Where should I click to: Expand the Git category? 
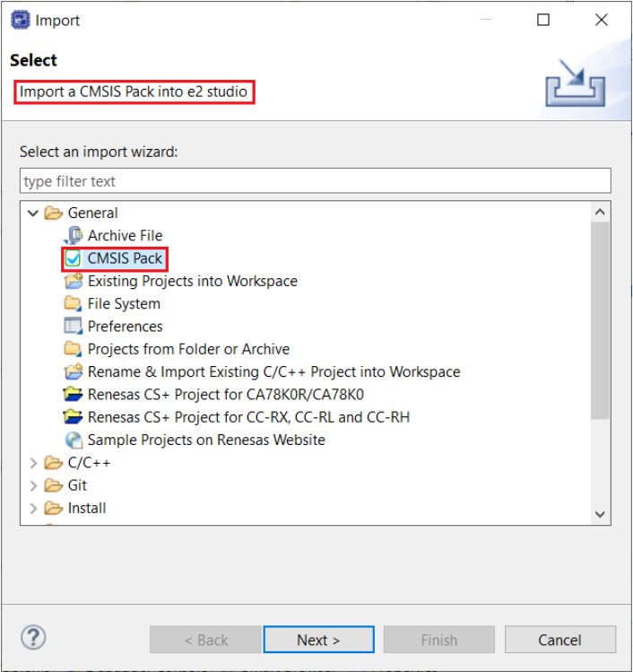click(33, 485)
